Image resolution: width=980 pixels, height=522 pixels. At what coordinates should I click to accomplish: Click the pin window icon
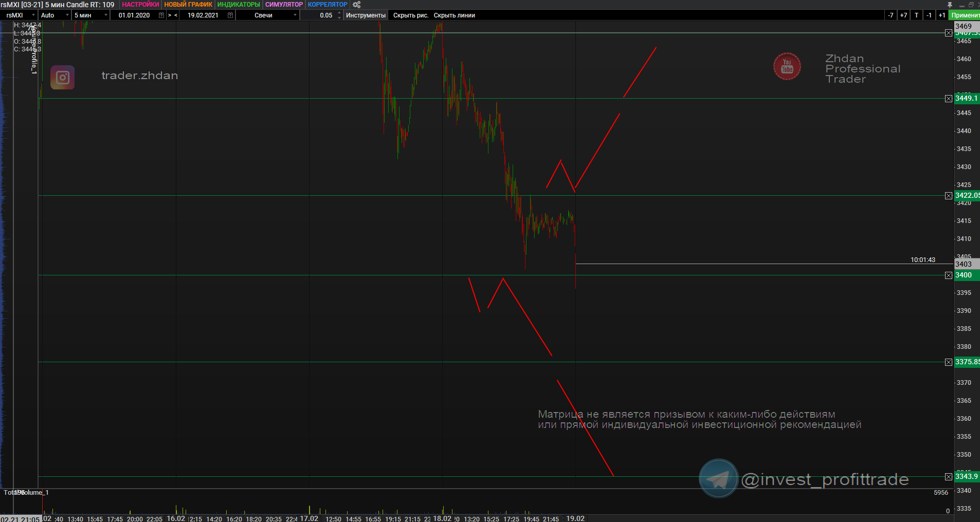(x=950, y=5)
